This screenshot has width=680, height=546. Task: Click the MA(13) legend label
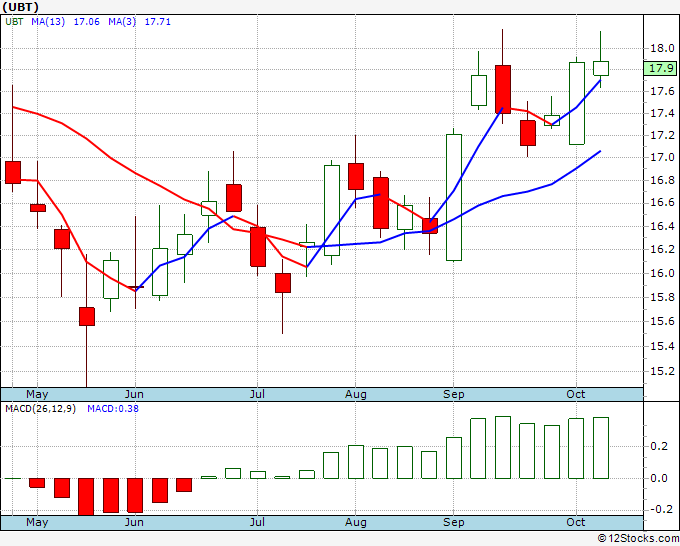[48, 22]
